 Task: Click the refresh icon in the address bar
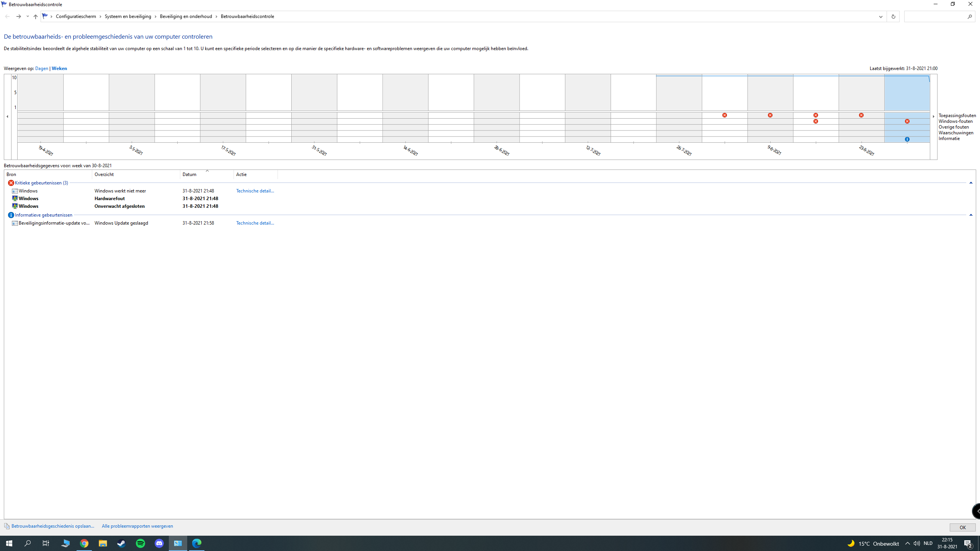pos(893,16)
